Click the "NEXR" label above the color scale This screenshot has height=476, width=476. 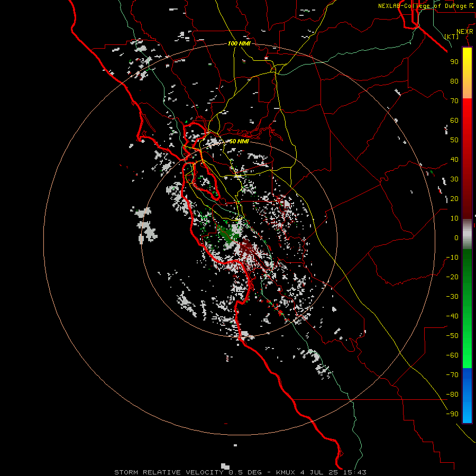465,32
